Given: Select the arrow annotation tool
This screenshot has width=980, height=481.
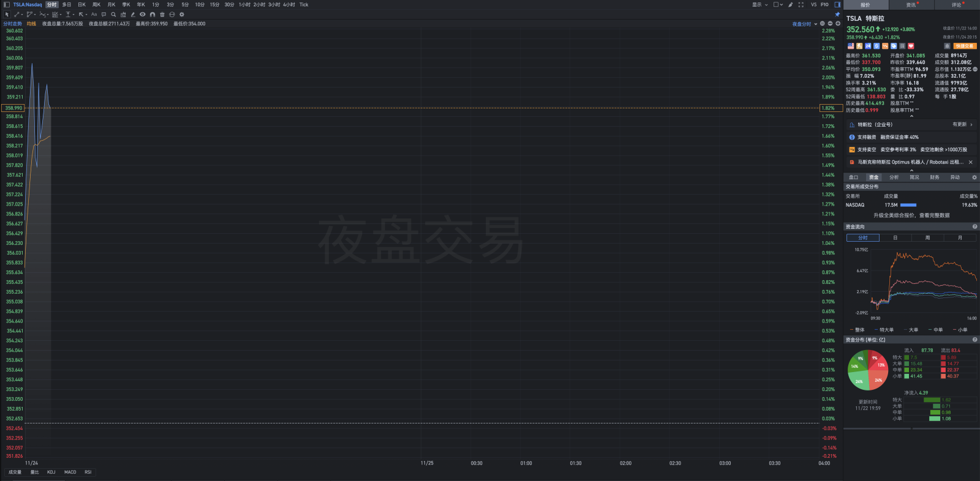Looking at the screenshot, I should click(81, 14).
